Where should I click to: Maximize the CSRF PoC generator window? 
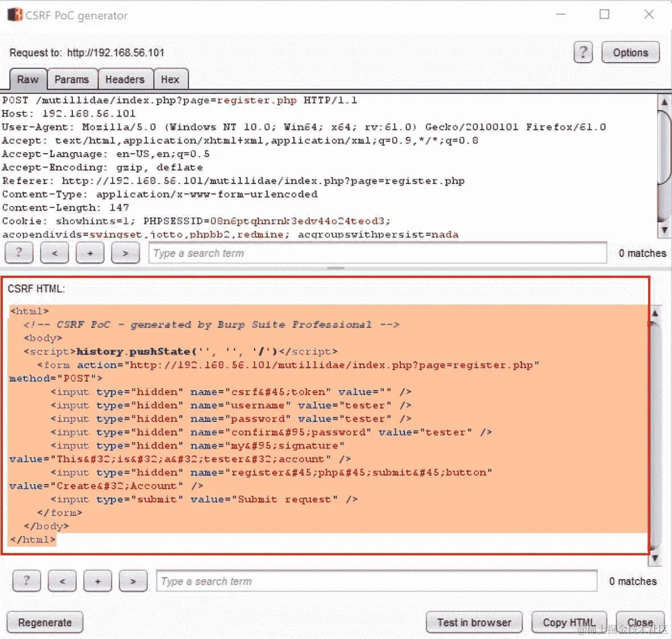(x=604, y=15)
